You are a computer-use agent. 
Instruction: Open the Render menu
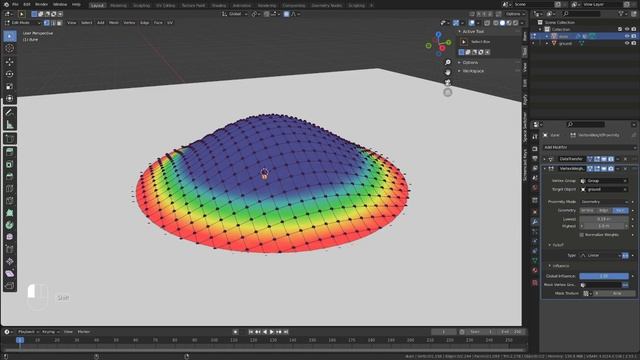coord(42,4)
